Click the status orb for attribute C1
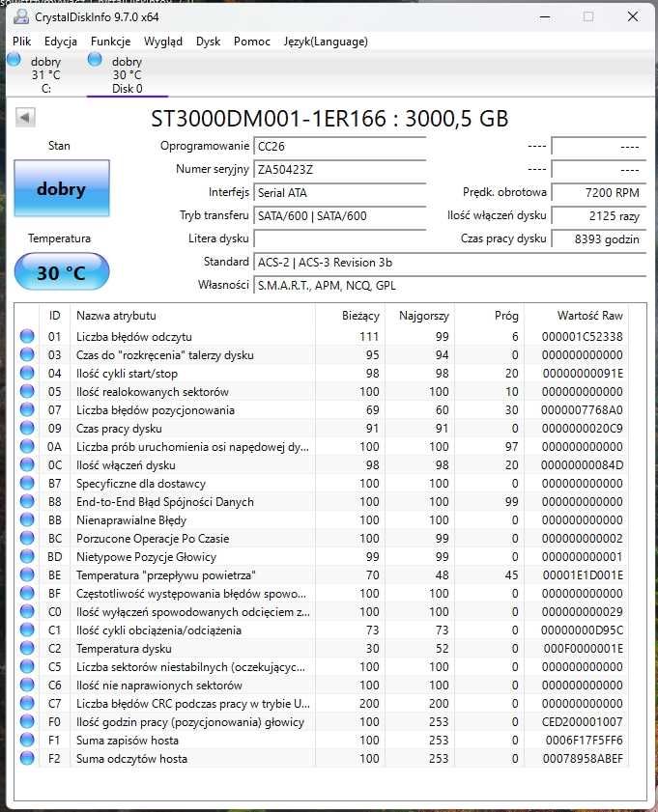The image size is (658, 812). [27, 630]
